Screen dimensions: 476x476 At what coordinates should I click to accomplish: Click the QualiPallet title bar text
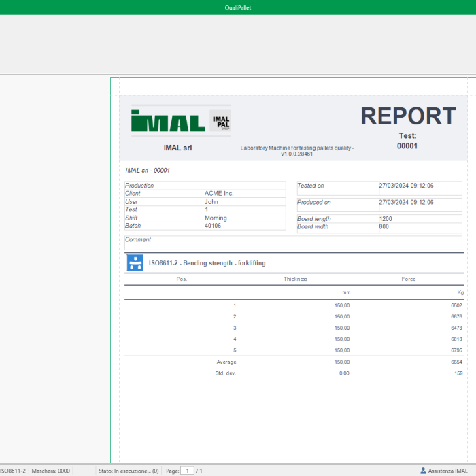point(238,7)
